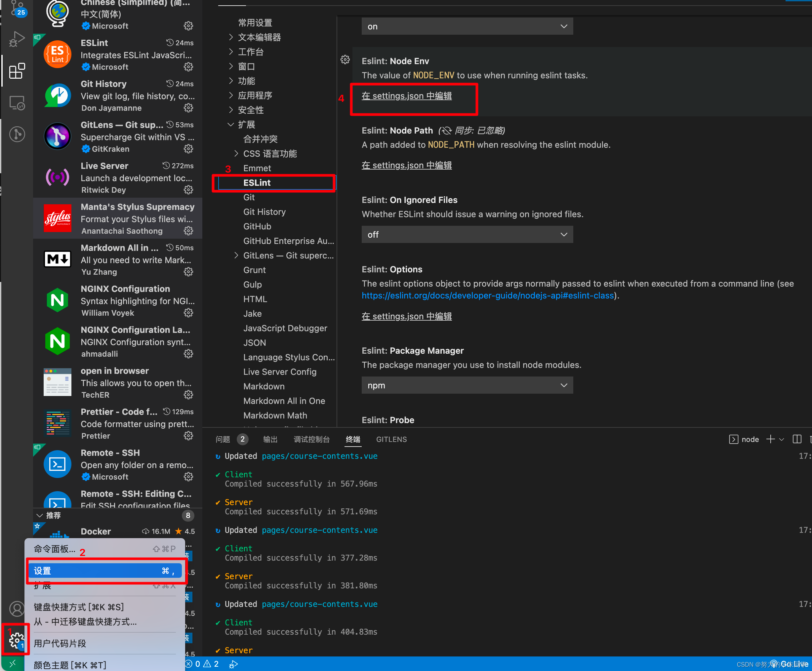Click the ESLint extension manage gear icon

coord(188,67)
